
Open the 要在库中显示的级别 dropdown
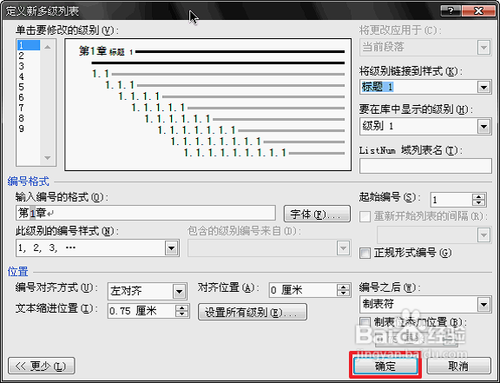pyautogui.click(x=484, y=126)
